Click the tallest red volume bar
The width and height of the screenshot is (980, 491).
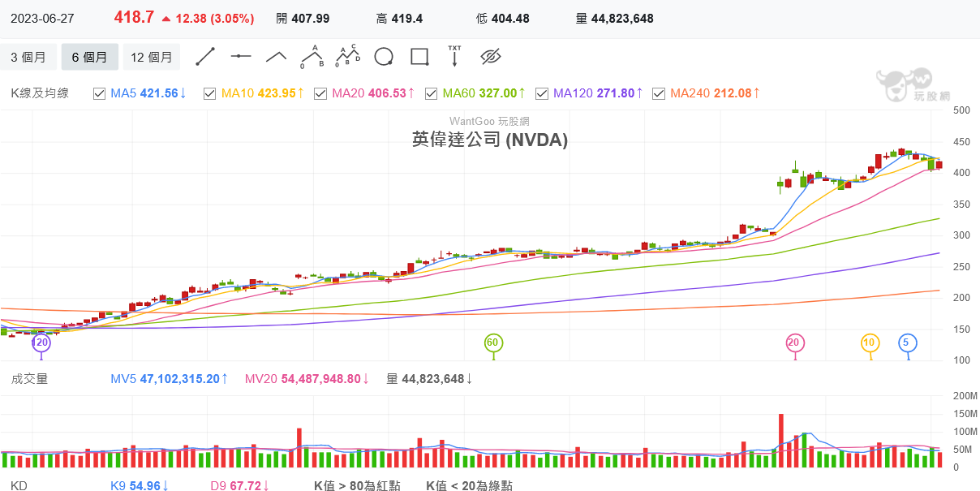click(781, 441)
